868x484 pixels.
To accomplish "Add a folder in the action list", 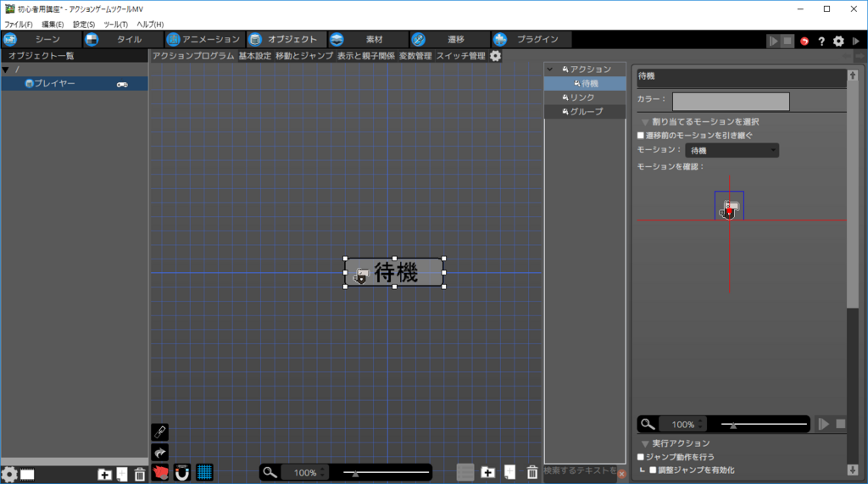I will (x=487, y=472).
